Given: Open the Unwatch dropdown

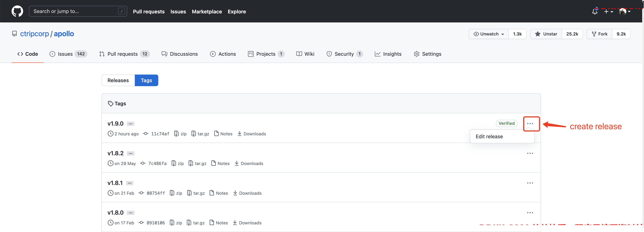Looking at the screenshot, I should (488, 34).
